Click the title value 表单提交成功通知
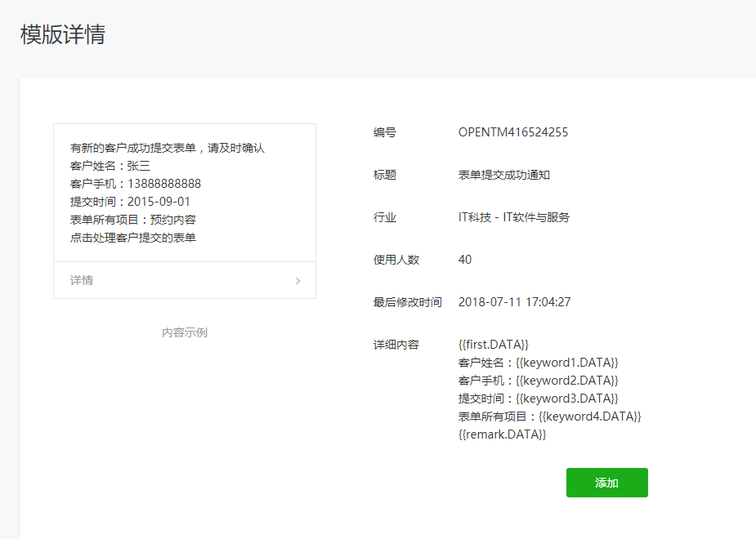 tap(503, 175)
